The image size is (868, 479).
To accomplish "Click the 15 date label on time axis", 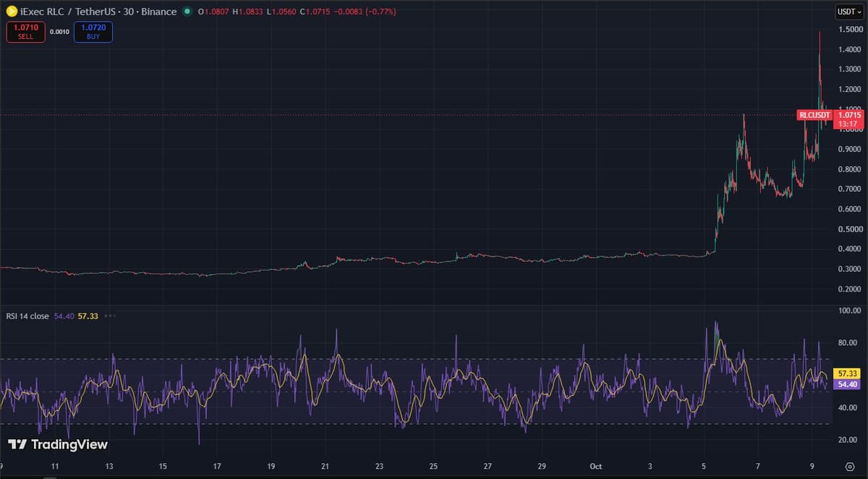I will pos(163,466).
